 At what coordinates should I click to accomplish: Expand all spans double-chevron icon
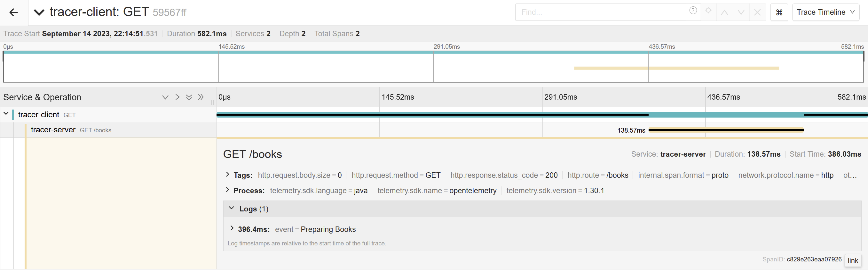[189, 97]
